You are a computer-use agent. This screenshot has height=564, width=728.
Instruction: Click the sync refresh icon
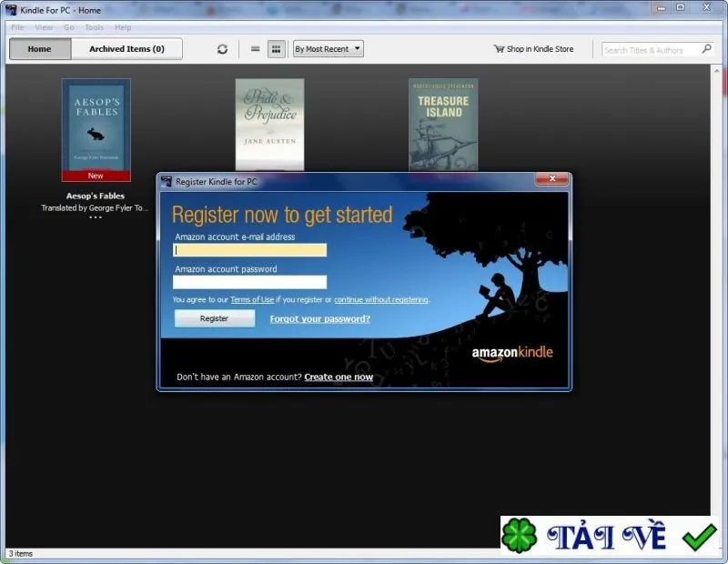[222, 49]
